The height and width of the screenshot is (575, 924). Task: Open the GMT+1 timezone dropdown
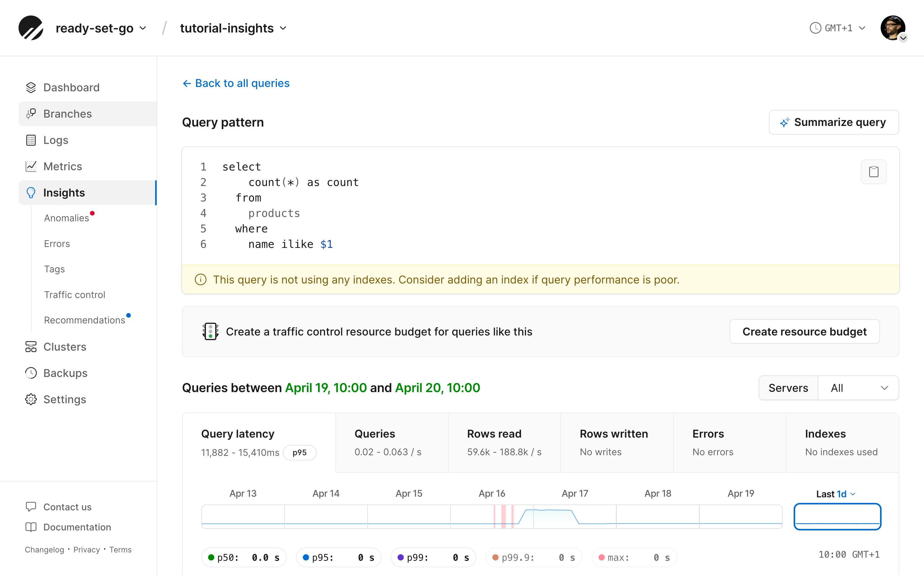pos(838,28)
